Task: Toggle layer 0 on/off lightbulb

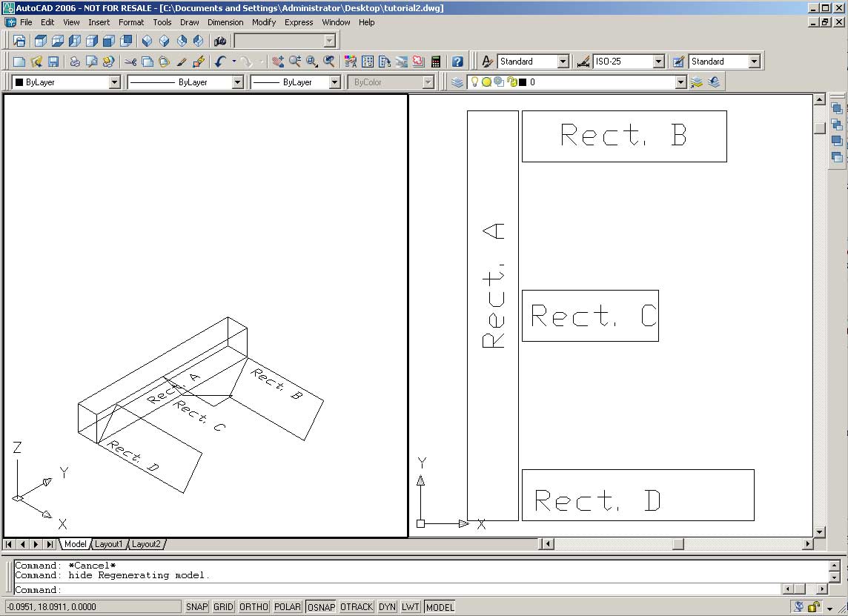Action: click(474, 82)
